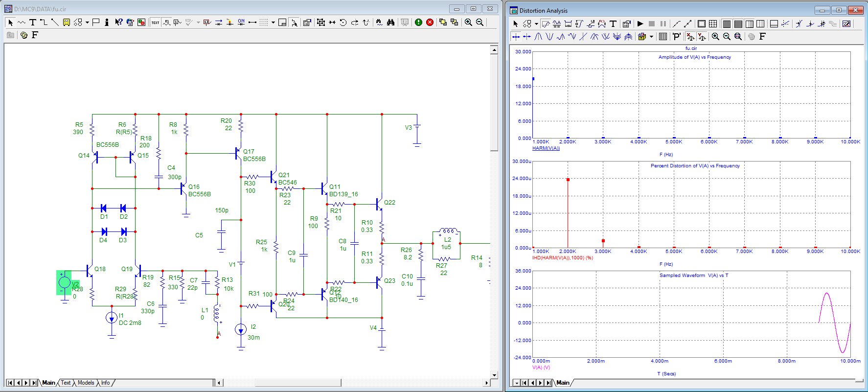868x392 pixels.
Task: Open dropdown arrow beside the yellow toolbox icon
Action: 651,37
